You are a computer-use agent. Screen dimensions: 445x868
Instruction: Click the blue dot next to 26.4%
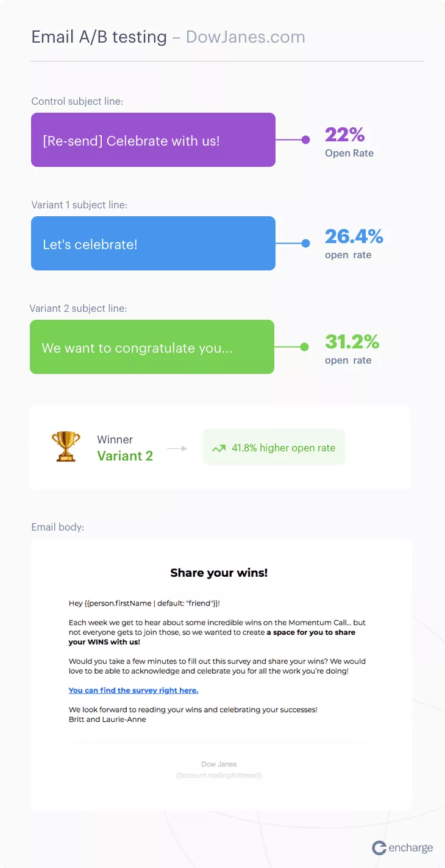(306, 243)
